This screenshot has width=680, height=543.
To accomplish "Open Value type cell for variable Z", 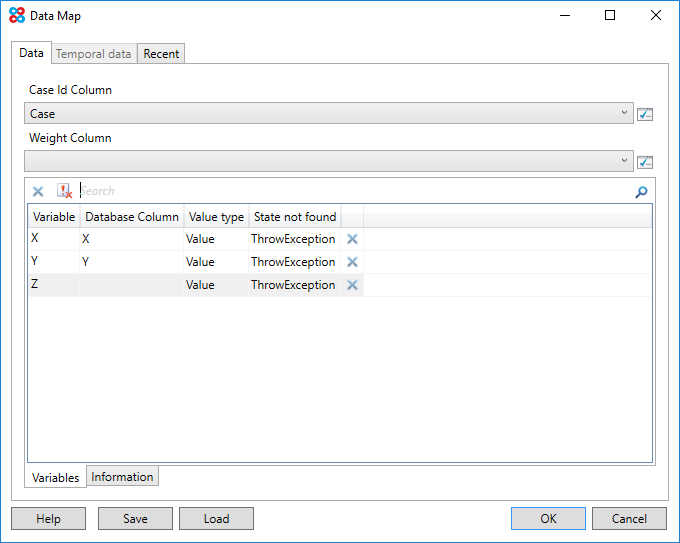I will (214, 285).
